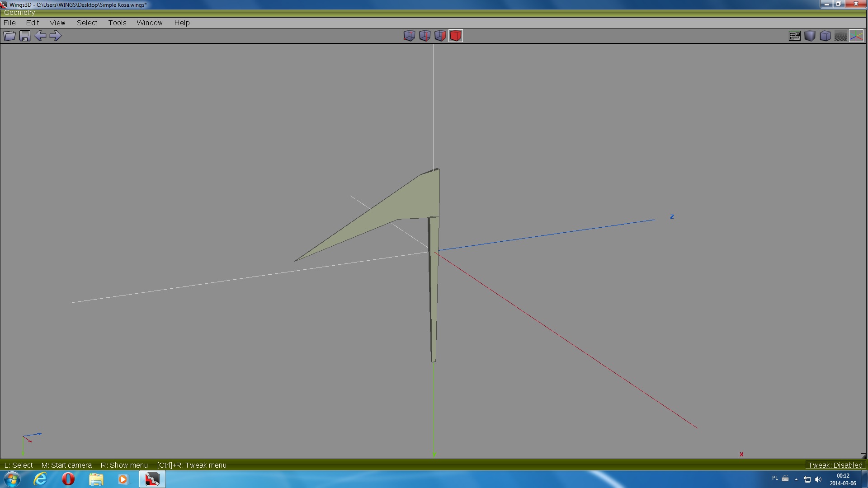Viewport: 868px width, 488px height.
Task: Open the File menu
Action: pos(9,23)
